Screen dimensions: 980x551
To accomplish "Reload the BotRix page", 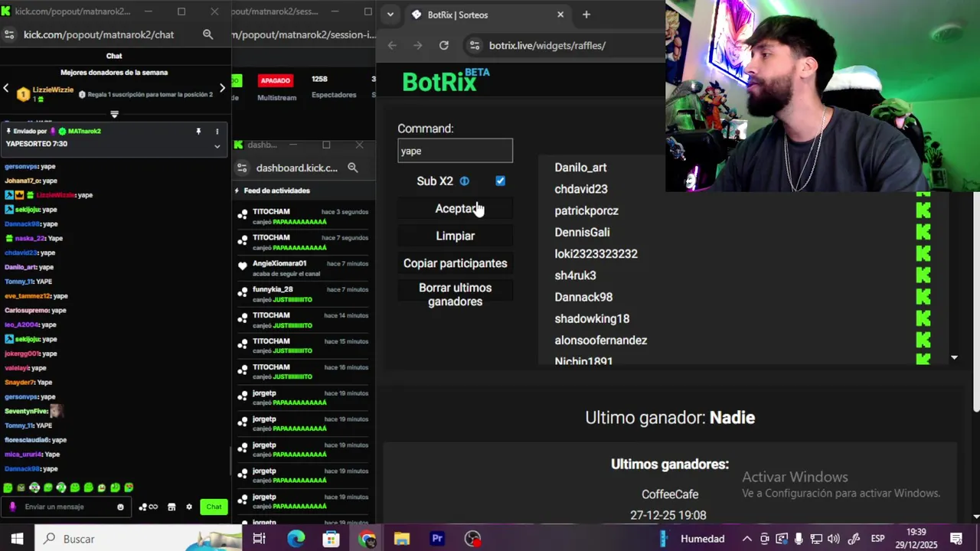I will (x=443, y=45).
